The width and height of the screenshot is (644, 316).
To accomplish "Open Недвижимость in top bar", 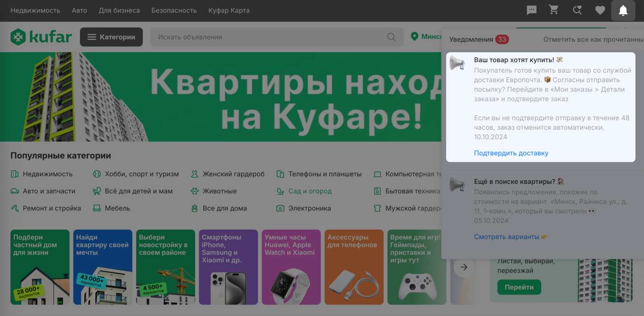I will (x=35, y=10).
